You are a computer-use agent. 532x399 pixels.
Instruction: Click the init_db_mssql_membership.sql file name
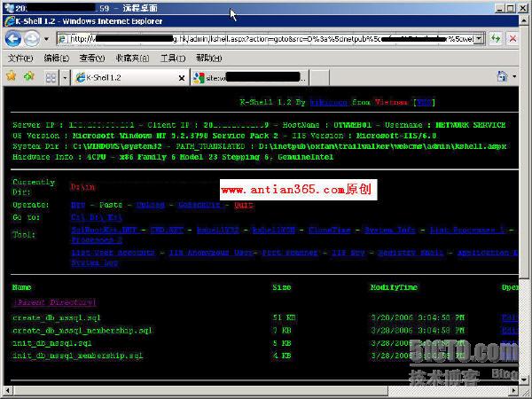point(78,356)
